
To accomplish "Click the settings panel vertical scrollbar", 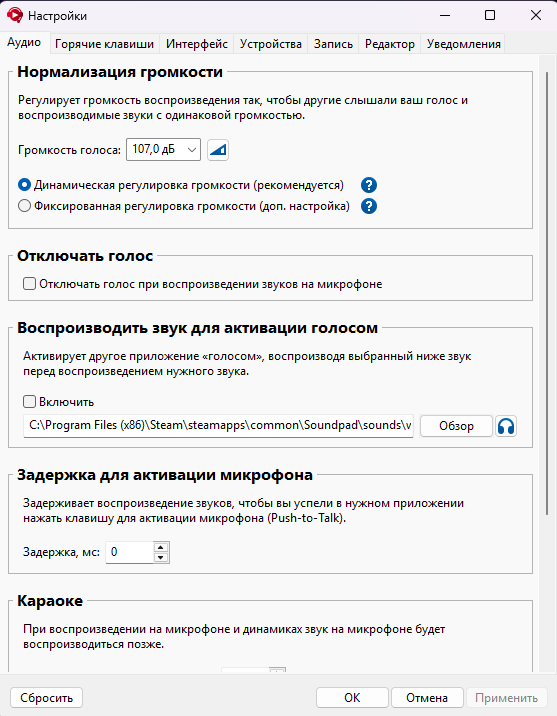I will [546, 292].
